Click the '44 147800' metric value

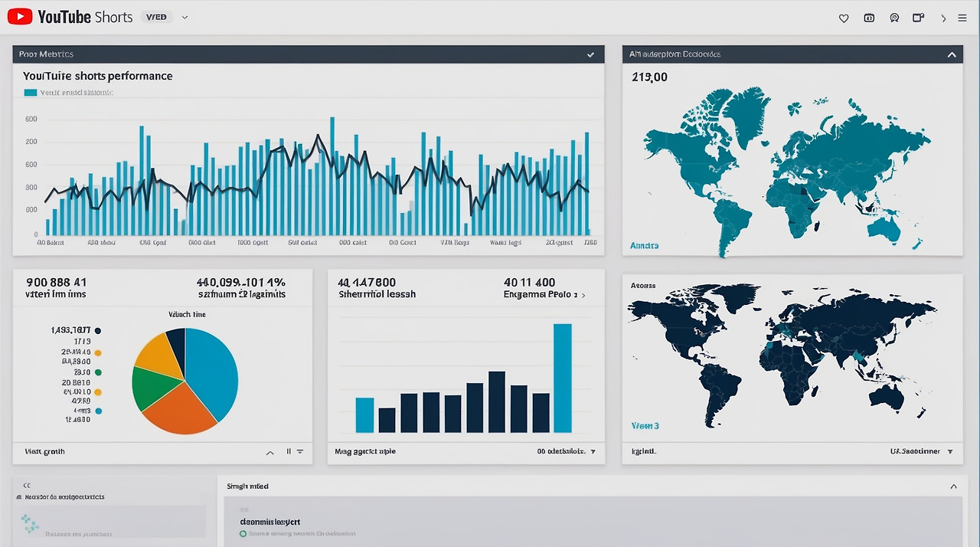coord(367,282)
